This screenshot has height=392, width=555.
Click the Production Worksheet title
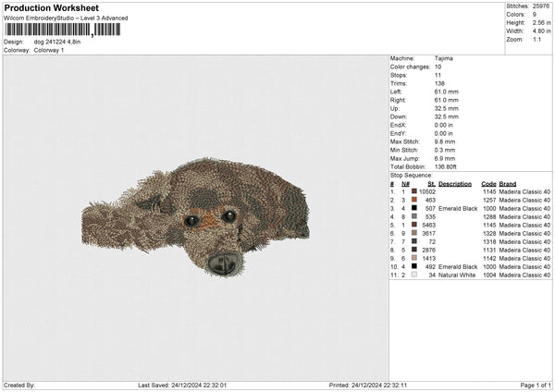click(x=51, y=8)
